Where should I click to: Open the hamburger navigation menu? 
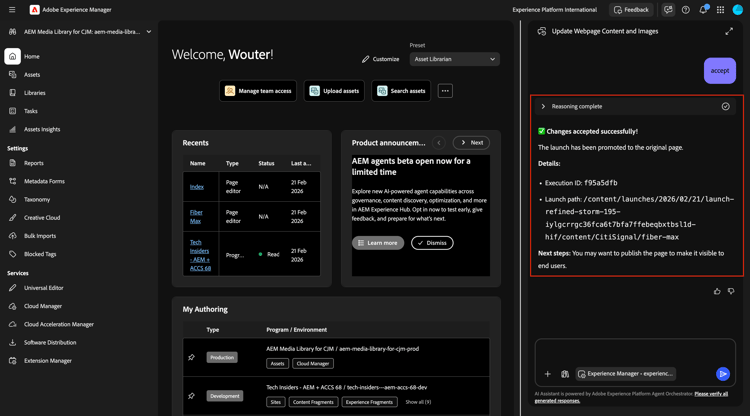pyautogui.click(x=12, y=10)
